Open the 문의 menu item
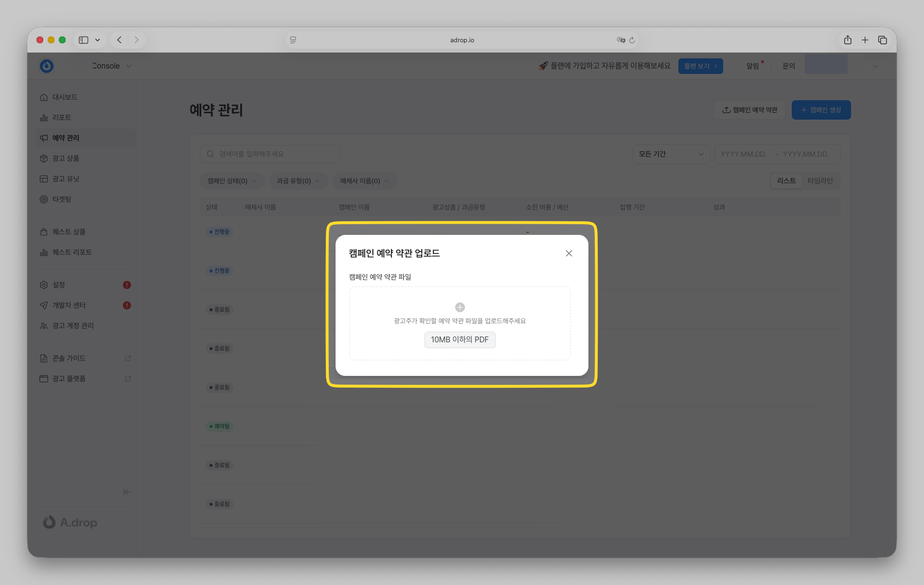Viewport: 924px width, 585px height. click(x=788, y=66)
